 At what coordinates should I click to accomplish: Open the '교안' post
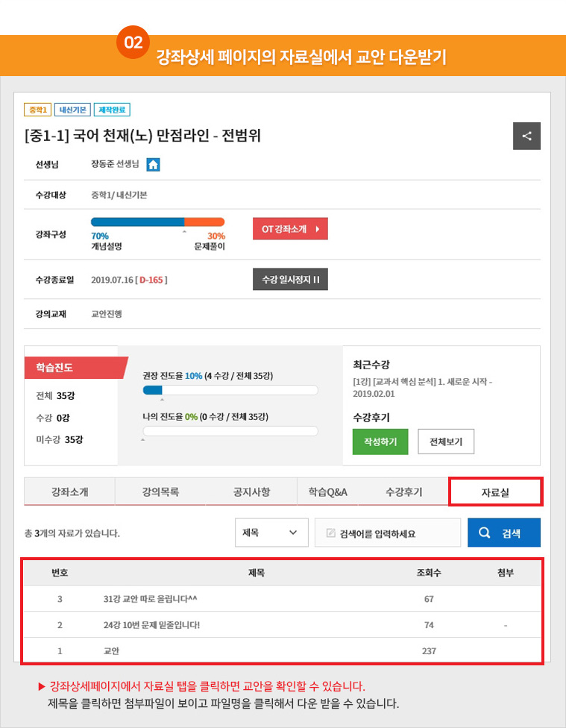coord(111,651)
